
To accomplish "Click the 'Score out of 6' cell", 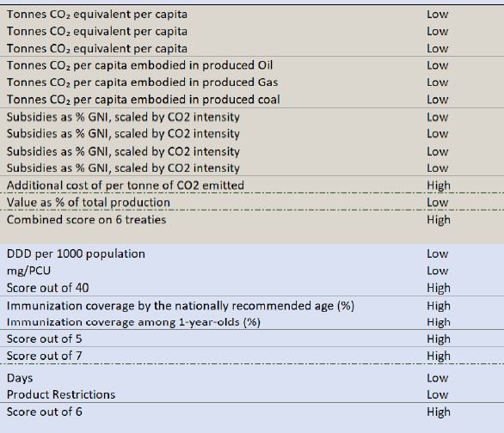I will pos(45,412).
